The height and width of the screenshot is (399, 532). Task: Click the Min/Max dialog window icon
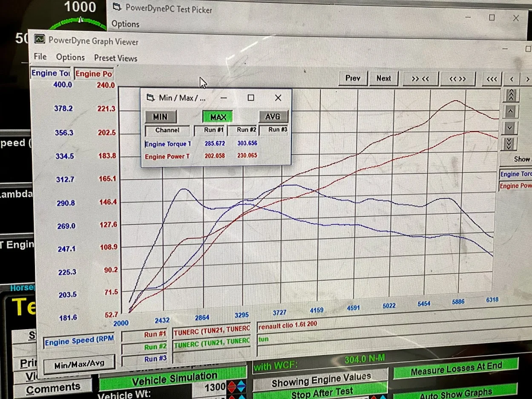point(150,98)
